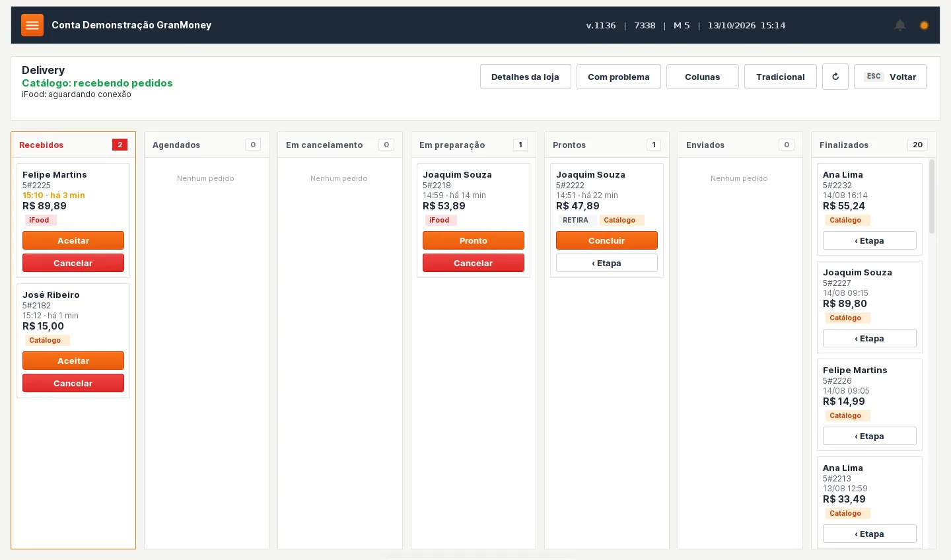The image size is (951, 560).
Task: Go back with the Voltar button
Action: (x=890, y=77)
